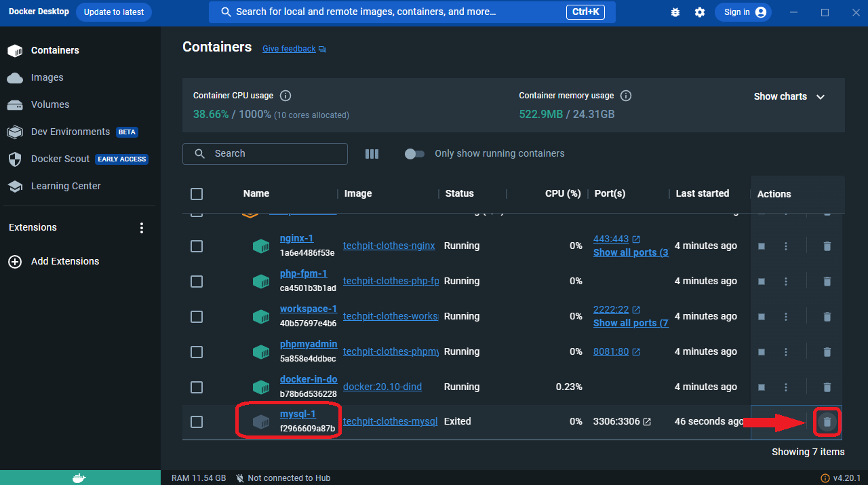The height and width of the screenshot is (485, 868).
Task: Show all ports for nginx-1
Action: click(630, 252)
